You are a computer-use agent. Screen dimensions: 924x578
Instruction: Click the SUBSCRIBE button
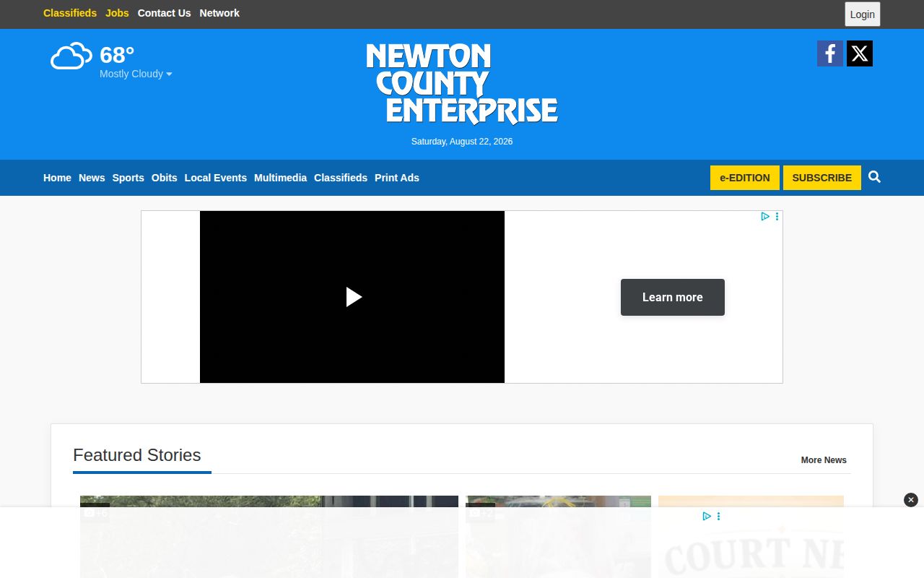click(822, 178)
